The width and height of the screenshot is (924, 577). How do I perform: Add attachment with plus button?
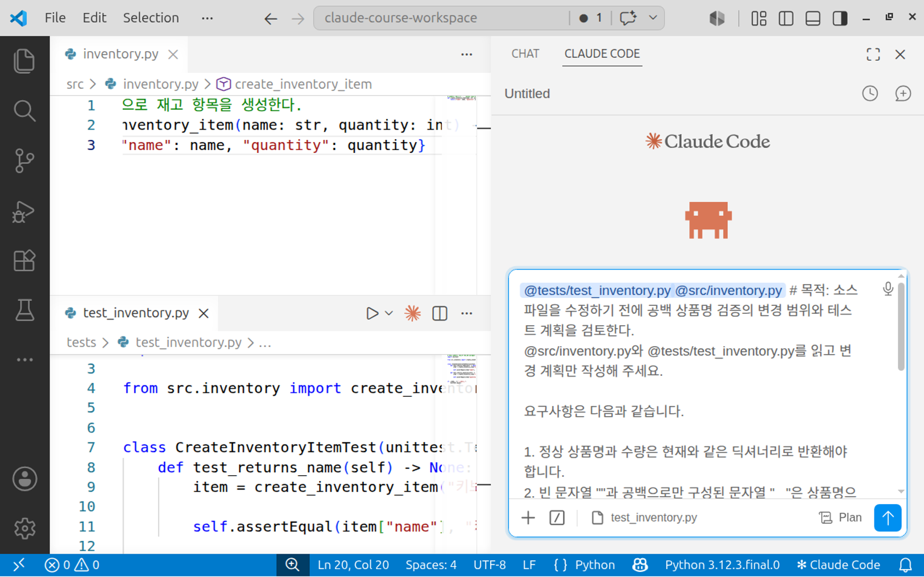point(528,517)
